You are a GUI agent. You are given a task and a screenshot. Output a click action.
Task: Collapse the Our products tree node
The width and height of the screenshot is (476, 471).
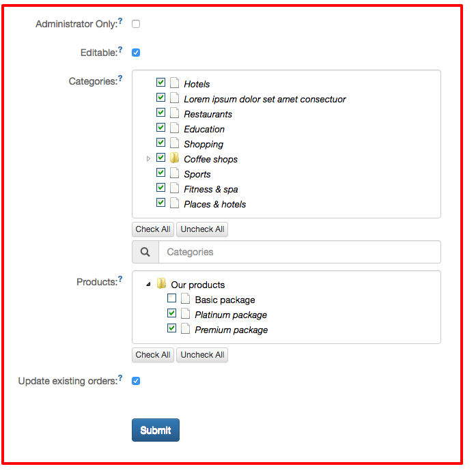pos(149,285)
